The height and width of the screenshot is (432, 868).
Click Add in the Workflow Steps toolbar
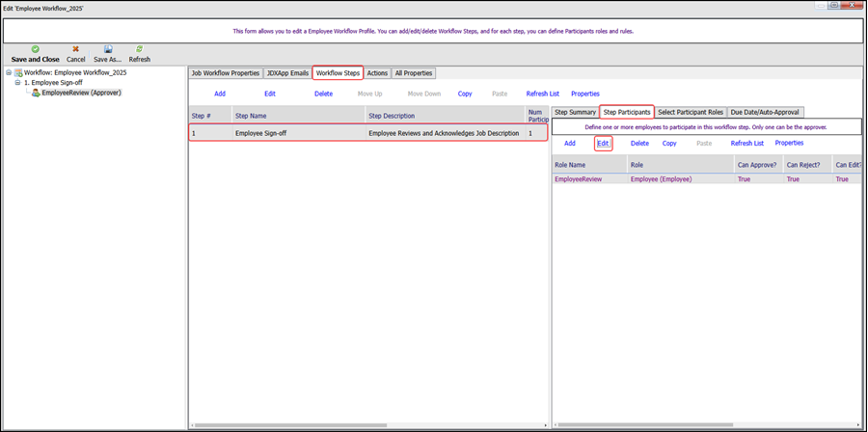tap(220, 94)
